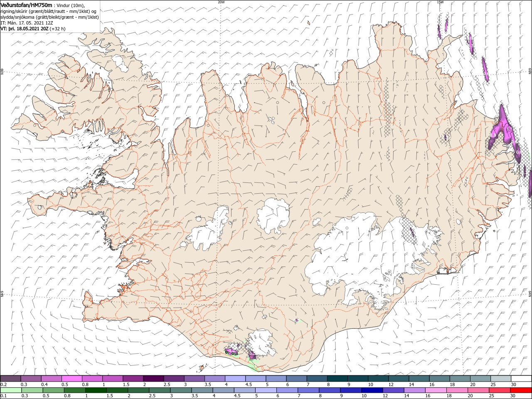Image resolution: width=532 pixels, height=399 pixels.
Task: Select the 0.5 green rain-scale swatch
Action: tap(53, 390)
